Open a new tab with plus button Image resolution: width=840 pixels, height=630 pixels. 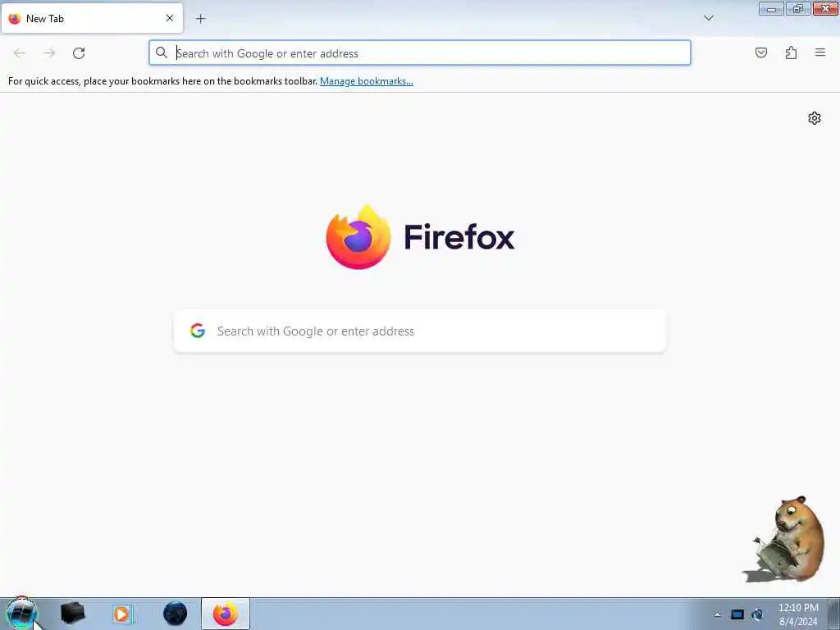pyautogui.click(x=200, y=19)
